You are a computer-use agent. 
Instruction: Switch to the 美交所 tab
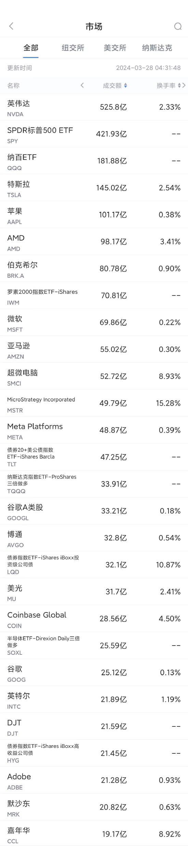pos(115,48)
